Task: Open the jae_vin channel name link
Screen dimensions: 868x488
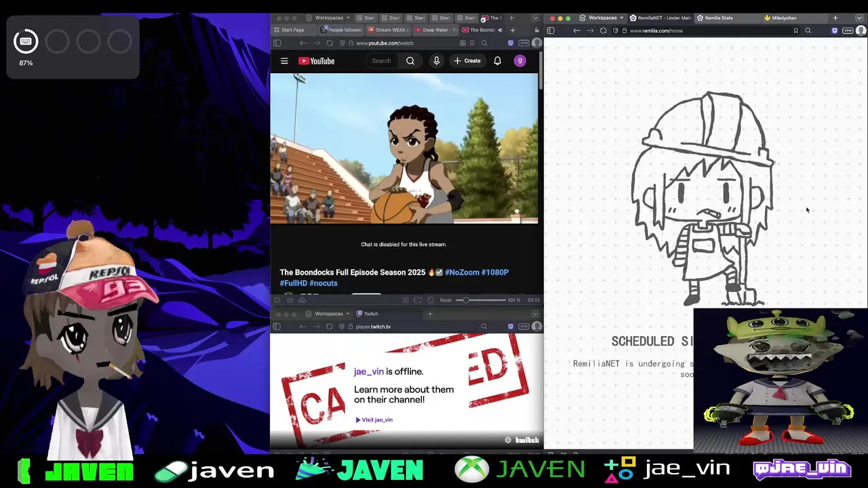Action: click(369, 371)
